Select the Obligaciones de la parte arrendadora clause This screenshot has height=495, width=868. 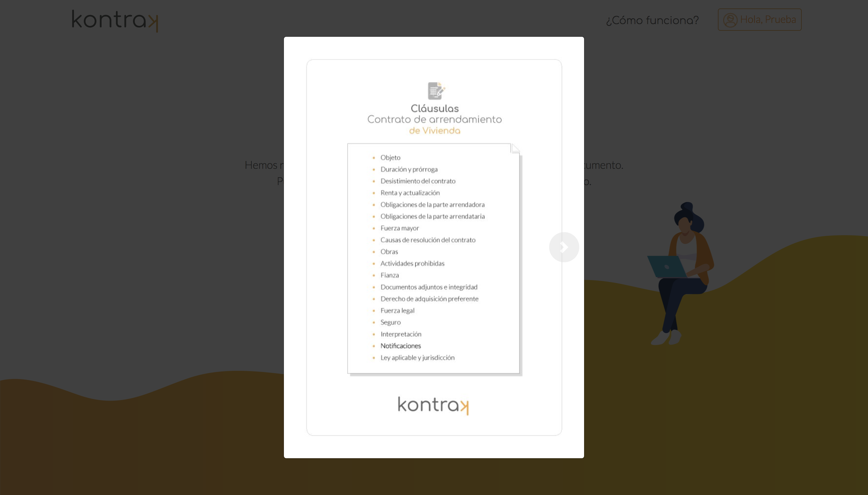[432, 205]
